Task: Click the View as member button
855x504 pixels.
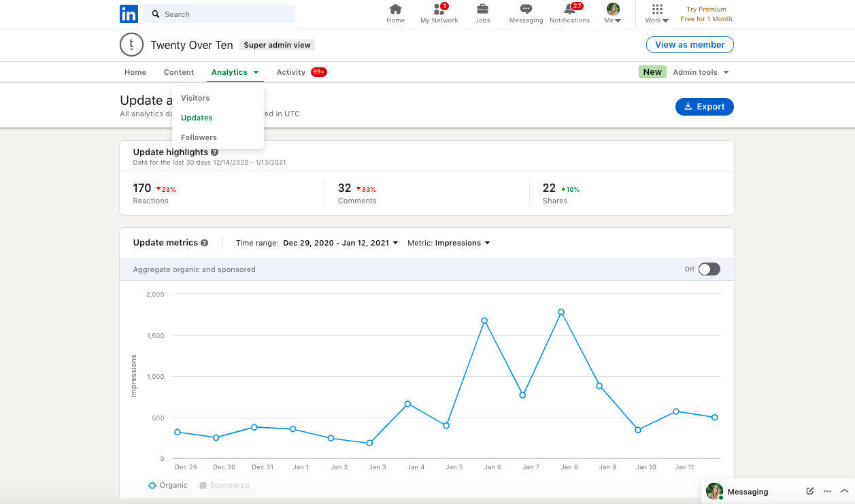Action: click(690, 45)
